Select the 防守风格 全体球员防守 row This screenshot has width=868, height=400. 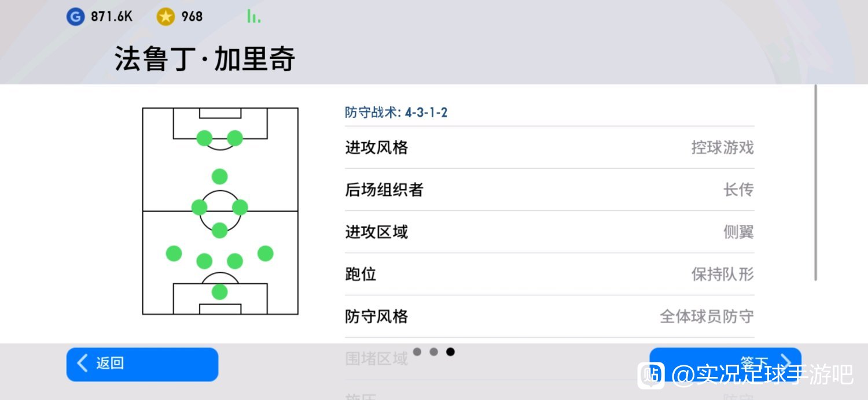click(549, 316)
